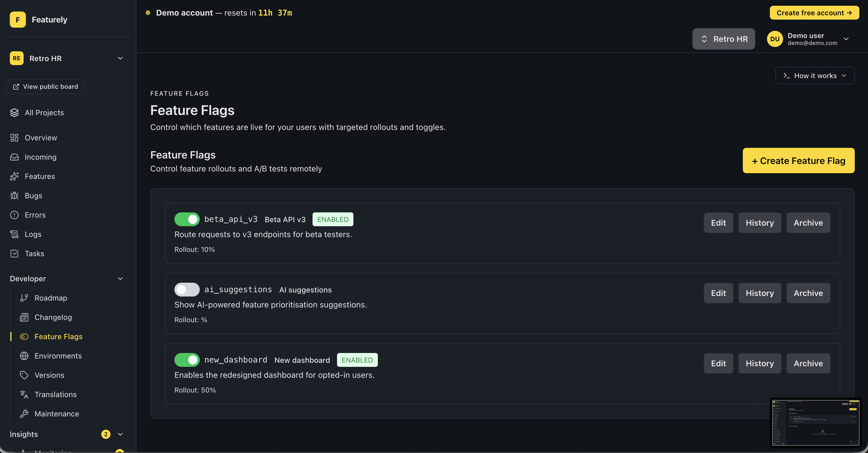Expand the How it works dropdown

(x=814, y=75)
